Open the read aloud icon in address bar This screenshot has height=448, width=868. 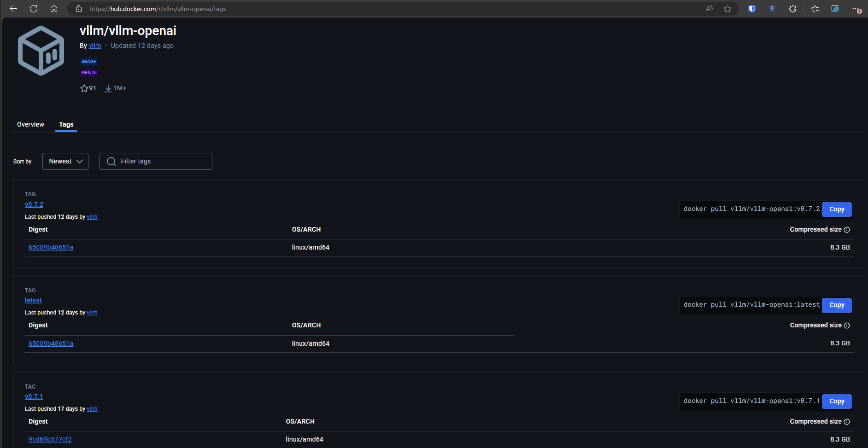point(709,9)
